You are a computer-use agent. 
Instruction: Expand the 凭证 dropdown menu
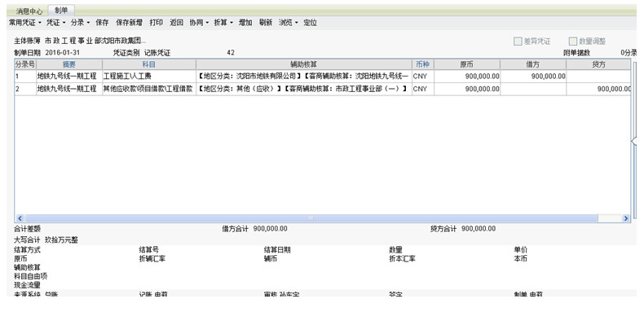coord(55,23)
